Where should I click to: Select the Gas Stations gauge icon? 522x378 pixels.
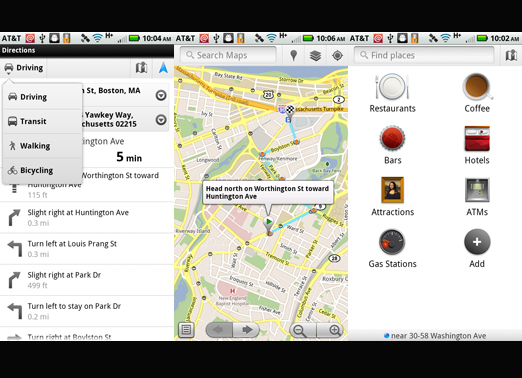pyautogui.click(x=392, y=242)
